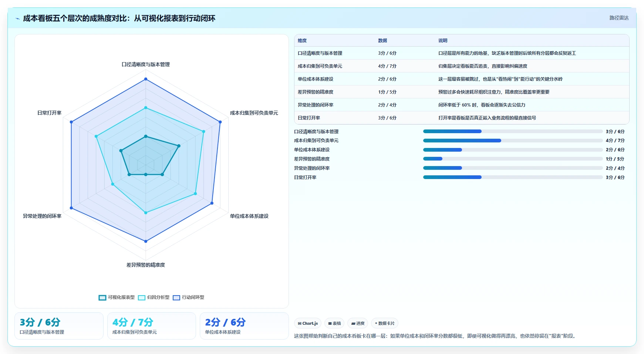Image resolution: width=644 pixels, height=354 pixels.
Task: Click the 进度 tag chip
Action: coord(358,323)
